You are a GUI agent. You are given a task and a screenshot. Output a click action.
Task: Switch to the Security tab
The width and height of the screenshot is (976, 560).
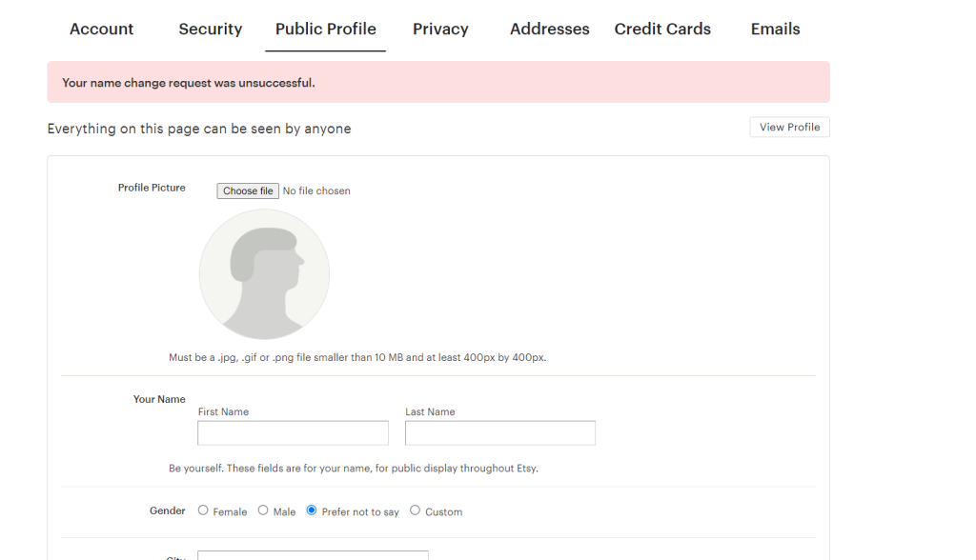click(x=210, y=30)
